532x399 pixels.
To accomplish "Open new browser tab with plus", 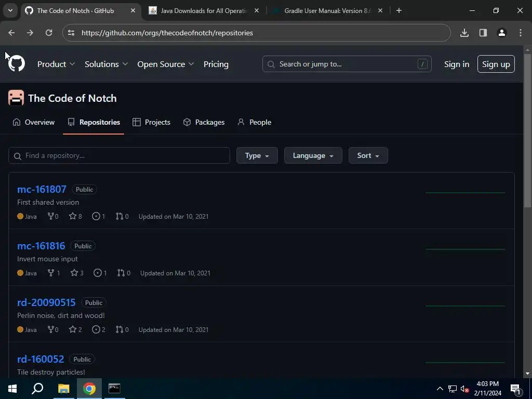I will tap(399, 10).
